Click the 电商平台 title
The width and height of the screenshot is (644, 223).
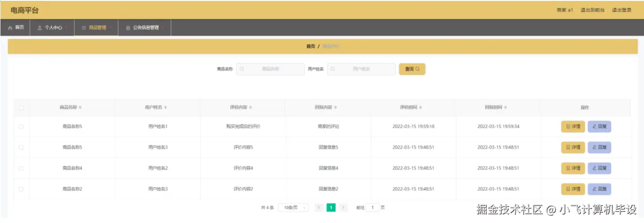click(24, 10)
